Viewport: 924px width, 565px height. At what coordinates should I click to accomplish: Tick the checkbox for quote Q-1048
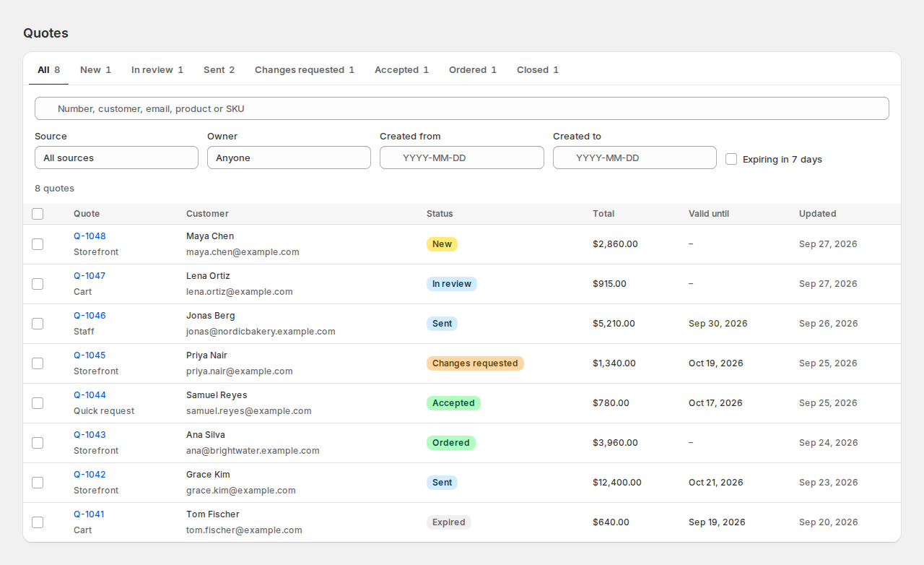pyautogui.click(x=38, y=244)
